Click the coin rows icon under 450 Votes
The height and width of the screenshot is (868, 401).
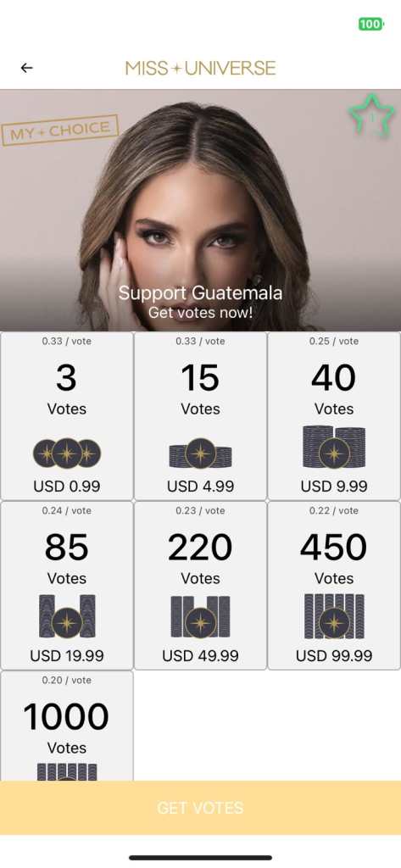pos(334,616)
